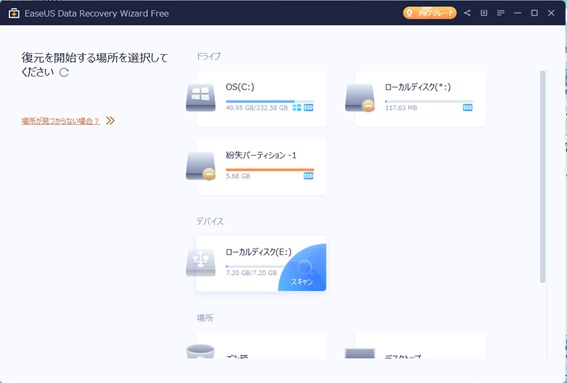
Task: Select the 紛失パーティション -1 drive icon
Action: (201, 166)
